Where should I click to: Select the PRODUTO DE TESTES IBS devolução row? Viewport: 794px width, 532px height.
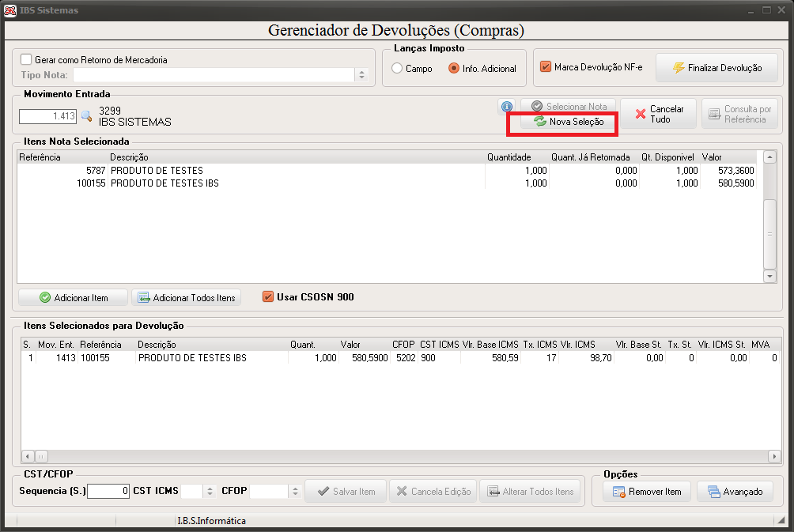(400, 358)
